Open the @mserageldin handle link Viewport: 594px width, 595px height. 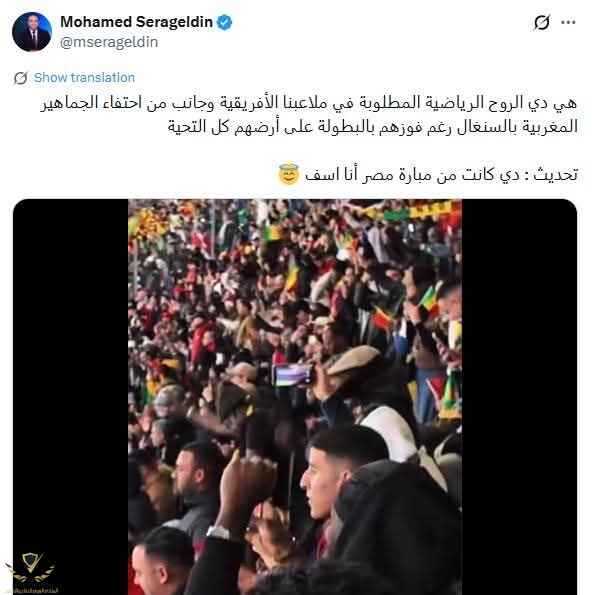[x=109, y=42]
